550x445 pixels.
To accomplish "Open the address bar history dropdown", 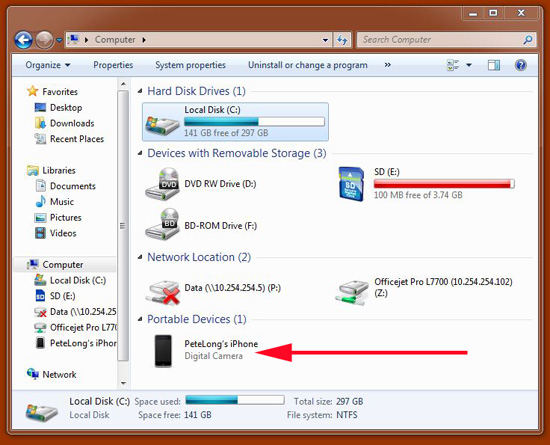I will pyautogui.click(x=325, y=40).
